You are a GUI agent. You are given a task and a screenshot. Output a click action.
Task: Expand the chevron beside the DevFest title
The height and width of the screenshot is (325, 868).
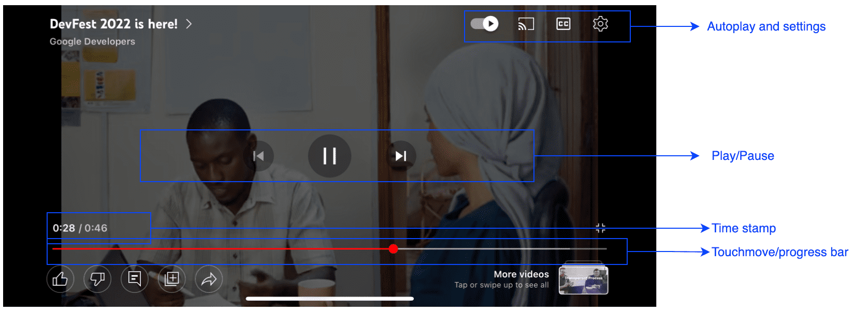[x=189, y=24]
